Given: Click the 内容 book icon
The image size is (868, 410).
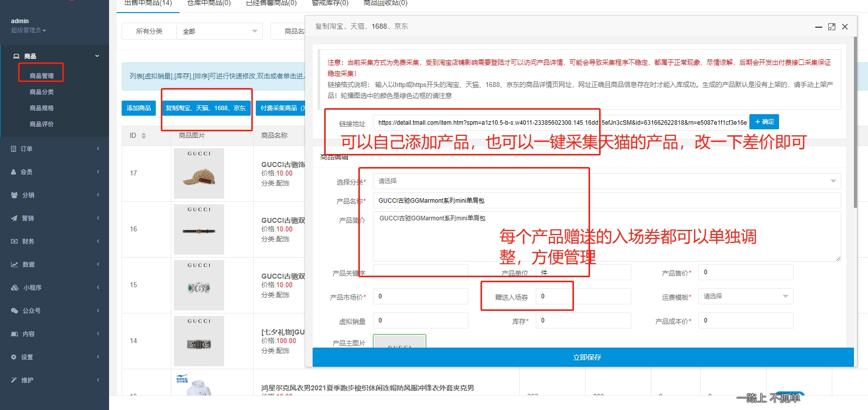Looking at the screenshot, I should pos(15,334).
